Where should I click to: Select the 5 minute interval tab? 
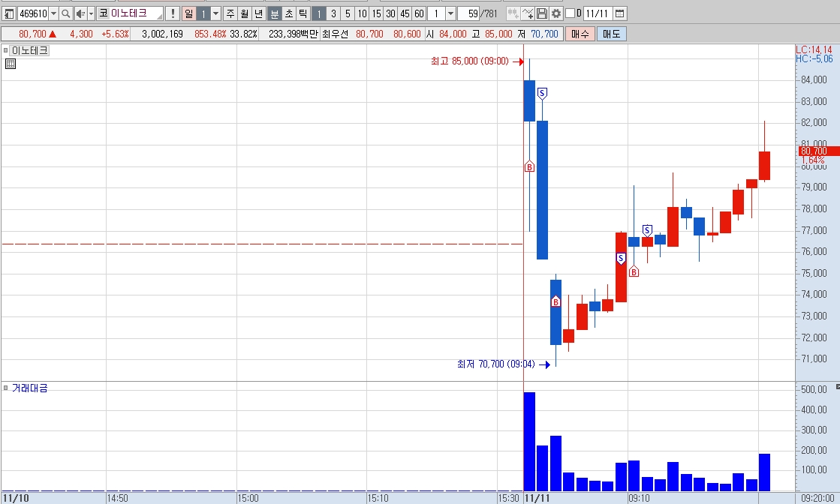[347, 13]
